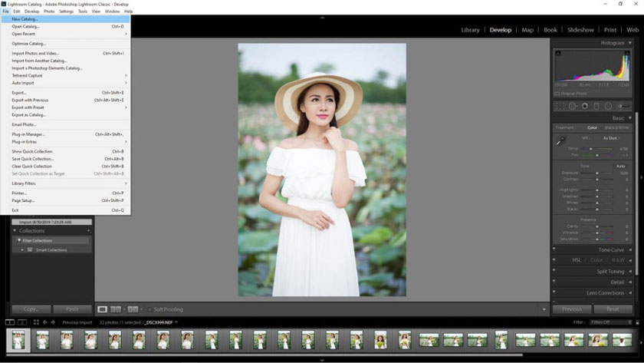This screenshot has height=363, width=644.
Task: Select Color treatment
Action: tap(592, 128)
